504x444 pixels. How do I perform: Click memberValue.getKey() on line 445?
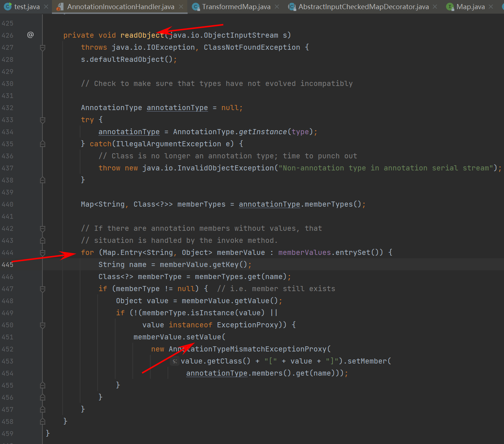pyautogui.click(x=204, y=264)
